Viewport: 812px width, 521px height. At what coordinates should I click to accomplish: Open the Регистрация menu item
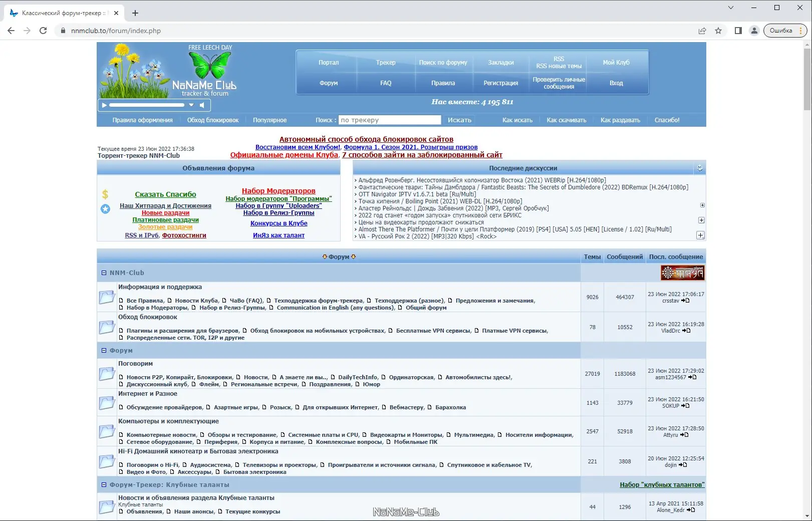pyautogui.click(x=501, y=83)
